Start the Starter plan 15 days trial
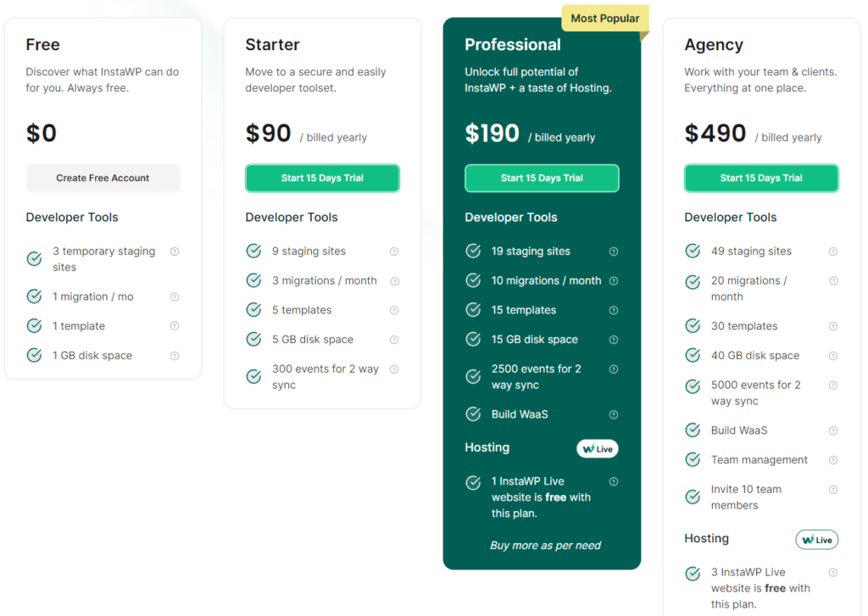868x616 pixels. pos(322,178)
